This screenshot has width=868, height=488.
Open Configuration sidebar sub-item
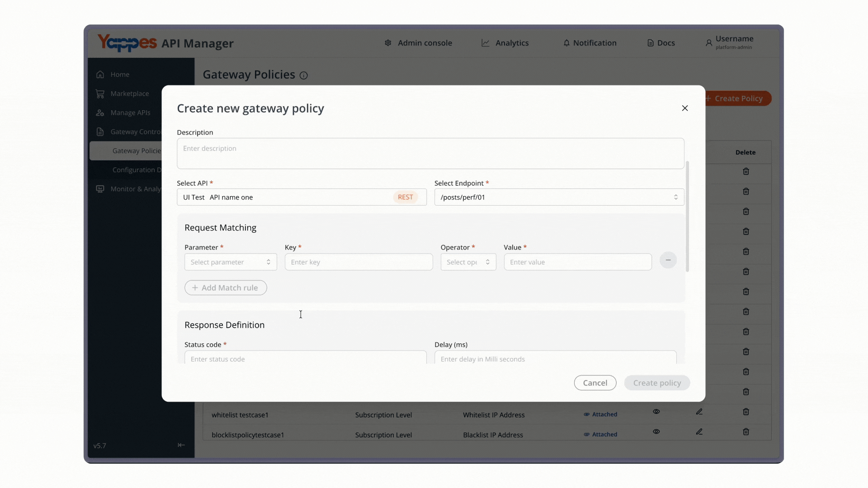pyautogui.click(x=137, y=170)
